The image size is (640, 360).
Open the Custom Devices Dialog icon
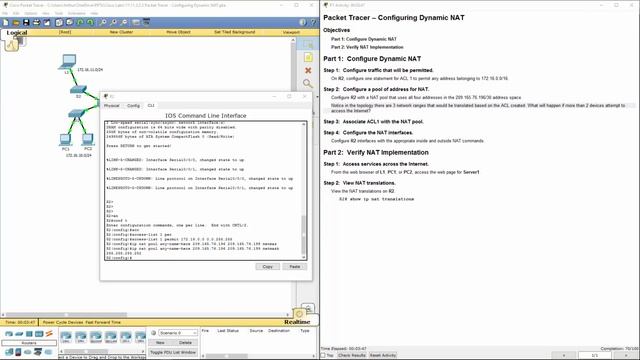(x=146, y=22)
